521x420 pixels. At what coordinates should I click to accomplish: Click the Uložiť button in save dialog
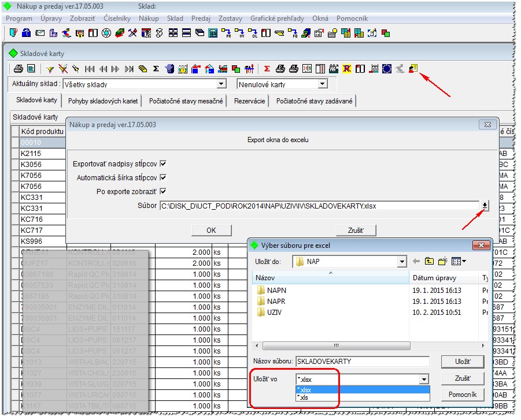pyautogui.click(x=463, y=362)
